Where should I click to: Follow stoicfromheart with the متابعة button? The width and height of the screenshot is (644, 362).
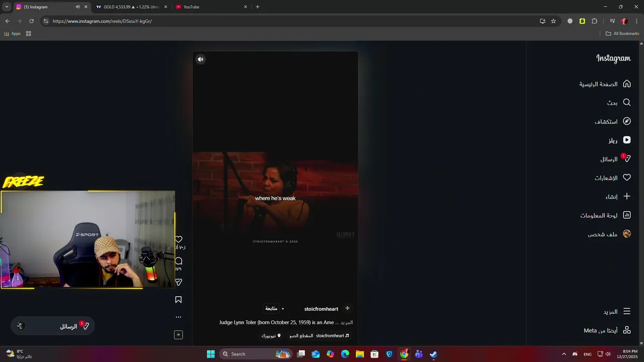[x=271, y=309]
